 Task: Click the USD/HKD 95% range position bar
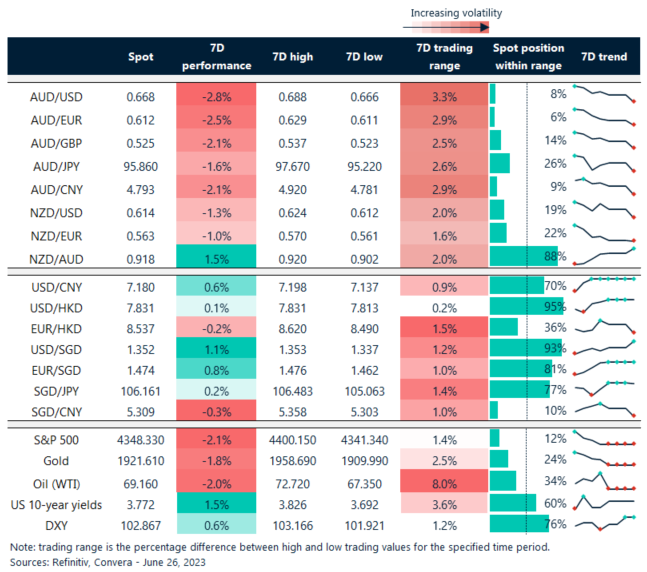point(523,305)
